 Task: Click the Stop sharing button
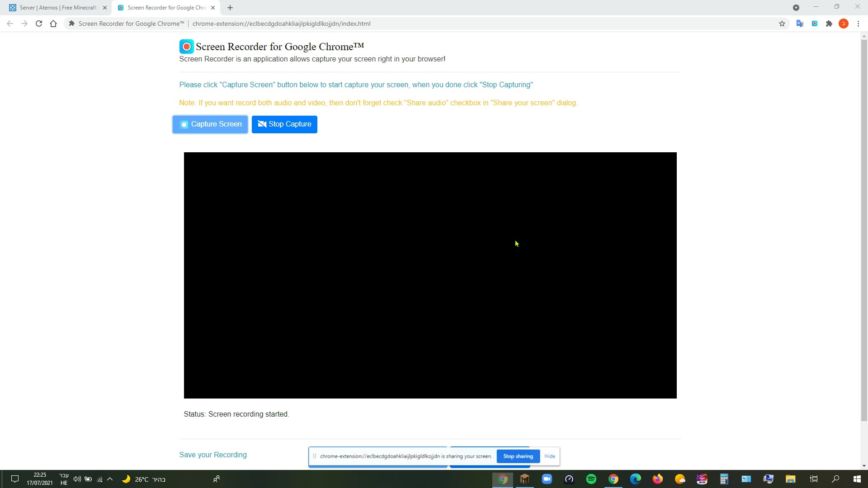point(518,456)
